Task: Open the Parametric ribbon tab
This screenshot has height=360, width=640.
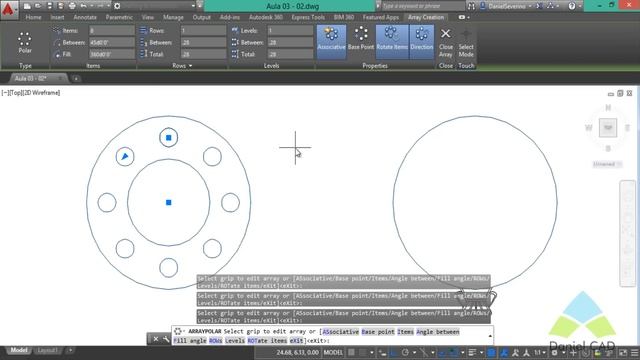Action: pos(119,18)
